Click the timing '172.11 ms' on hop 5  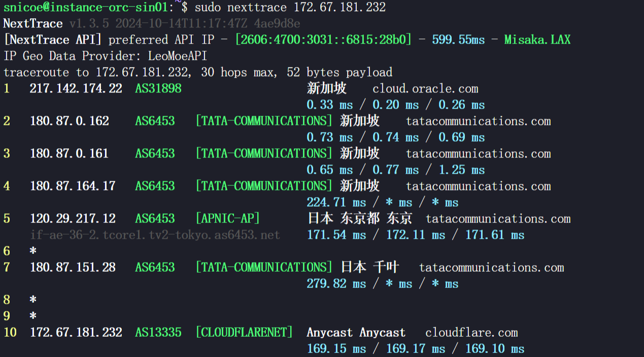pos(416,235)
